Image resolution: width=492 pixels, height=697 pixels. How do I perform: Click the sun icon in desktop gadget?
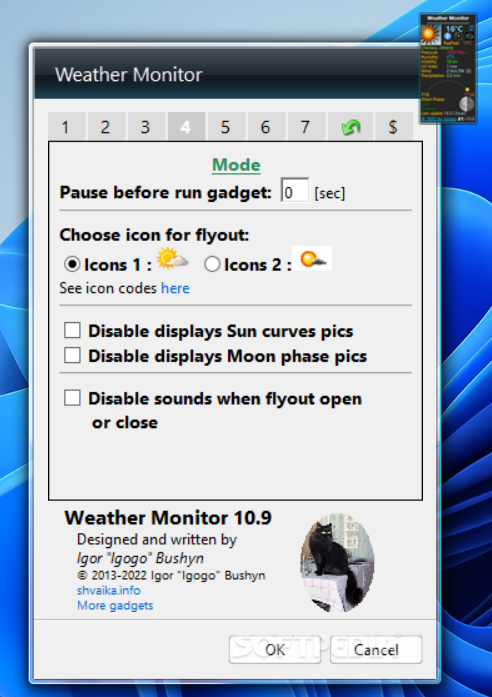pyautogui.click(x=430, y=34)
